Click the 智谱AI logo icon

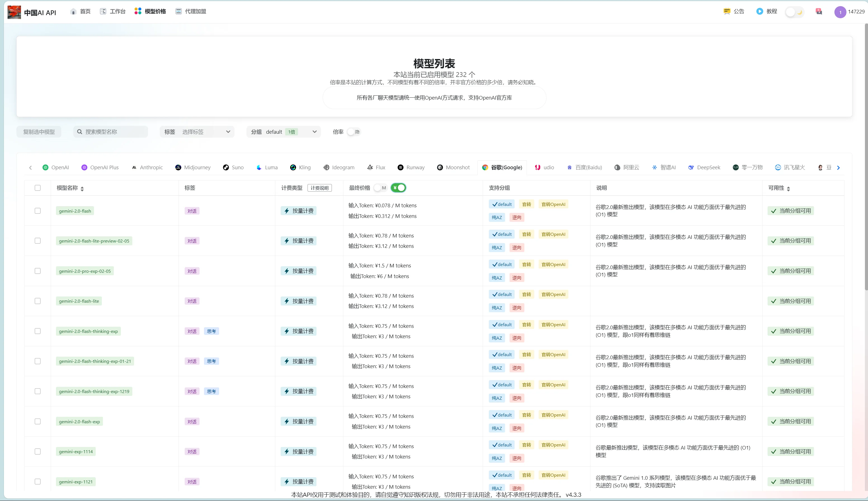click(654, 168)
